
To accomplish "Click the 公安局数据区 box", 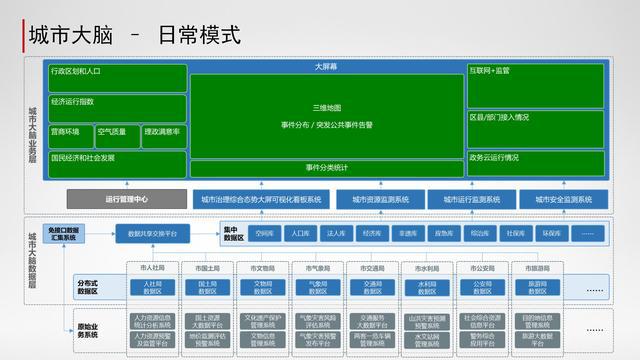I will pos(482,287).
